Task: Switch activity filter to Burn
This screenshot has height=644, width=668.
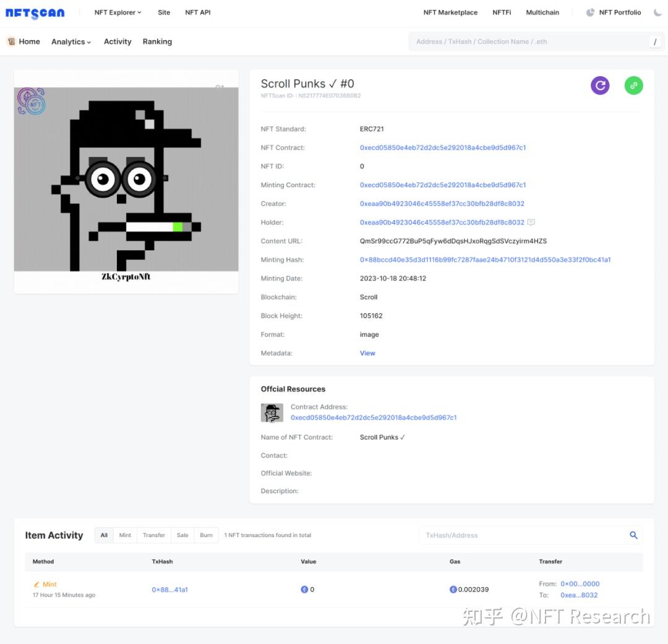Action: (206, 535)
